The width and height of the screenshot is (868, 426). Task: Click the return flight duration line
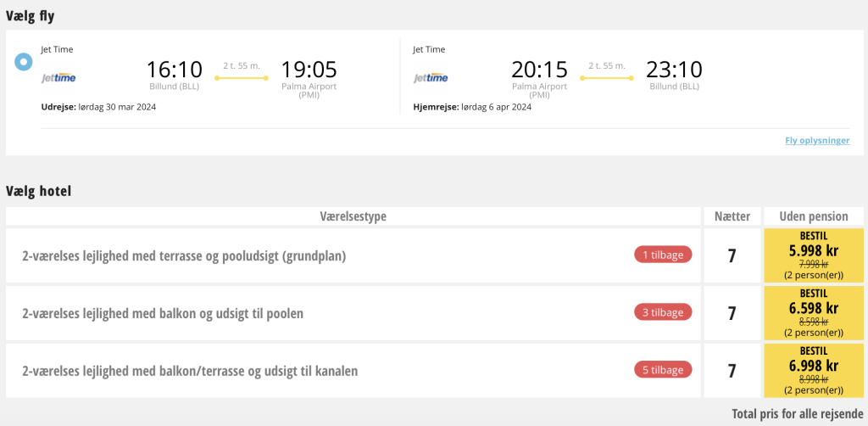(x=607, y=78)
